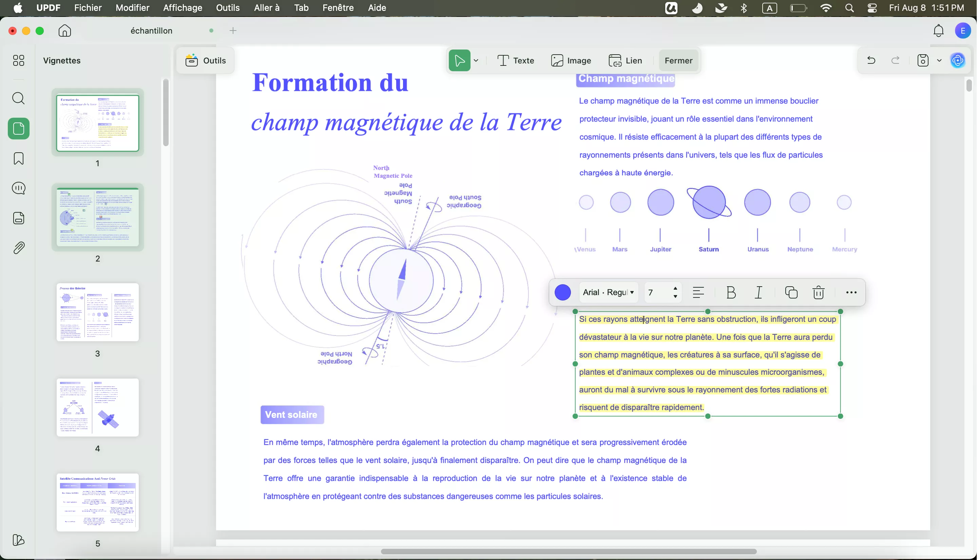Screen dimensions: 977x560
Task: Apply bold formatting to selected text
Action: click(730, 292)
